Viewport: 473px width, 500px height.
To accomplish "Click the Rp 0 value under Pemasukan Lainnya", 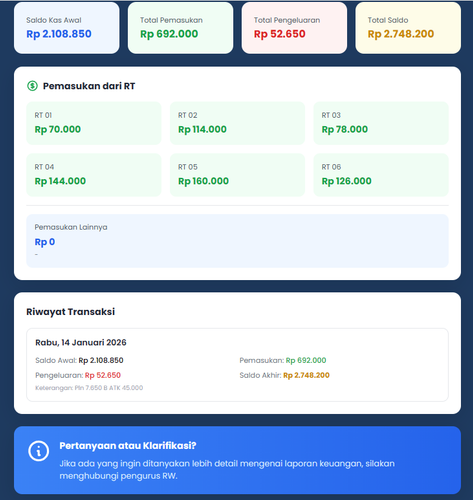I will point(45,242).
